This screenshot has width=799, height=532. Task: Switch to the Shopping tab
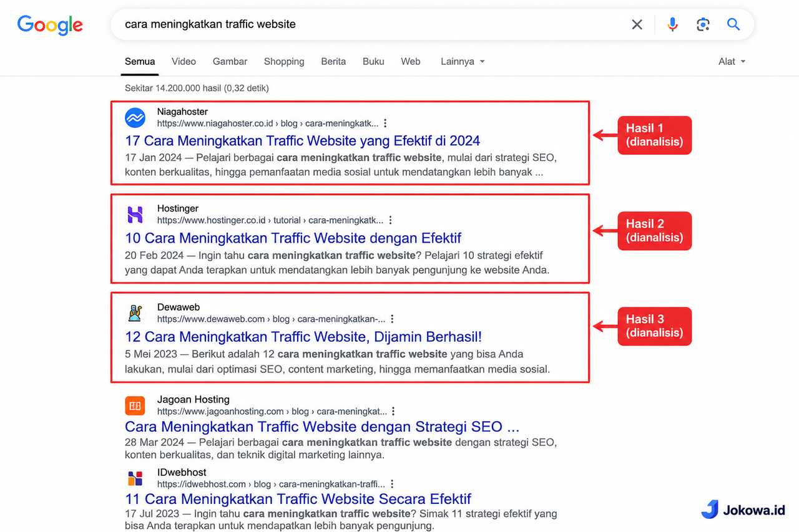click(x=284, y=61)
